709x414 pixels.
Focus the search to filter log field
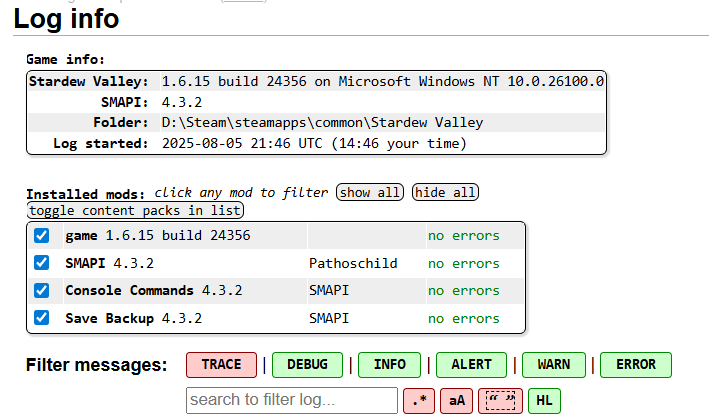coord(292,400)
